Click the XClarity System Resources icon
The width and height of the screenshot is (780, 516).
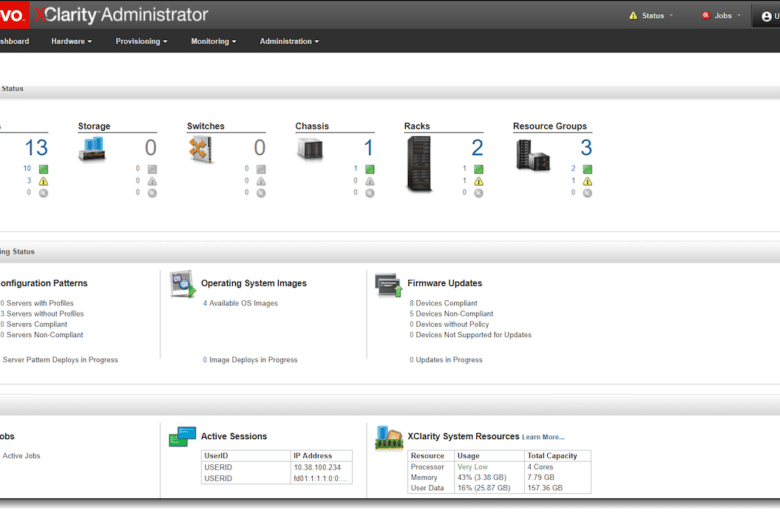(389, 437)
